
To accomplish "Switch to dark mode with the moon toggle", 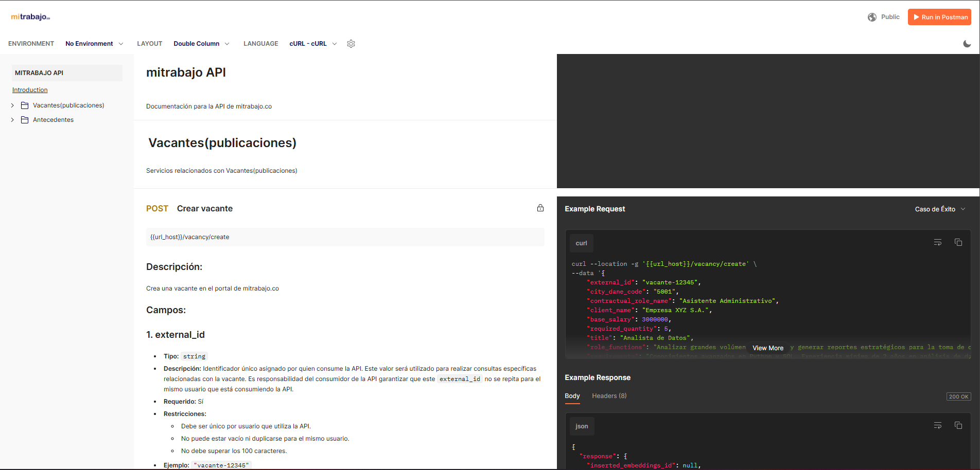I will point(967,44).
